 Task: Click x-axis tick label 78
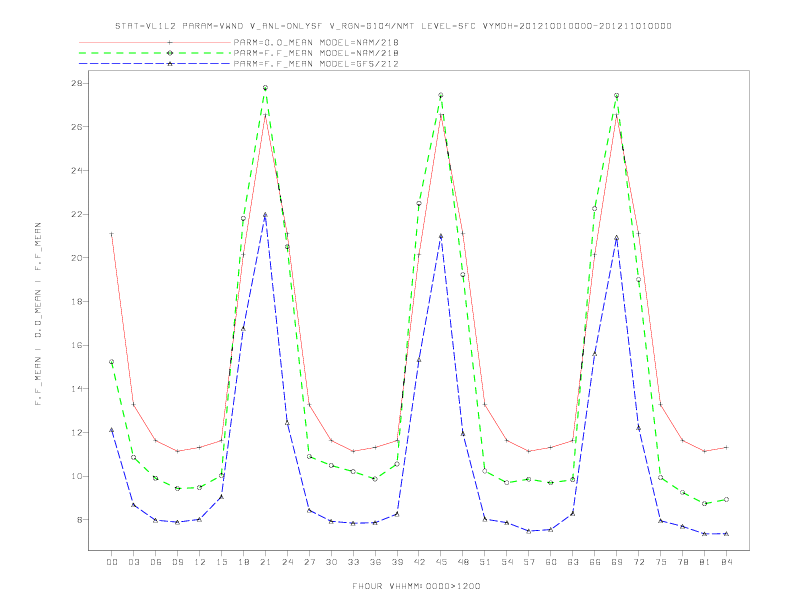(x=683, y=562)
